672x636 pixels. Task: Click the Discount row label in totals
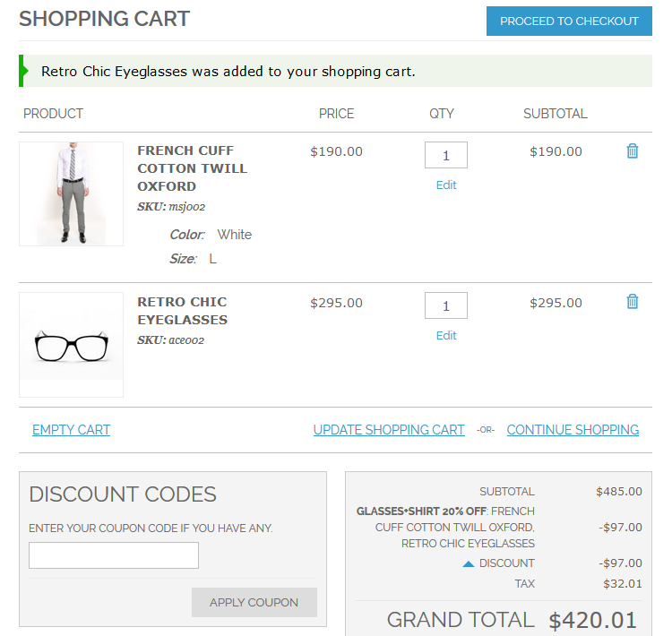pyautogui.click(x=506, y=563)
